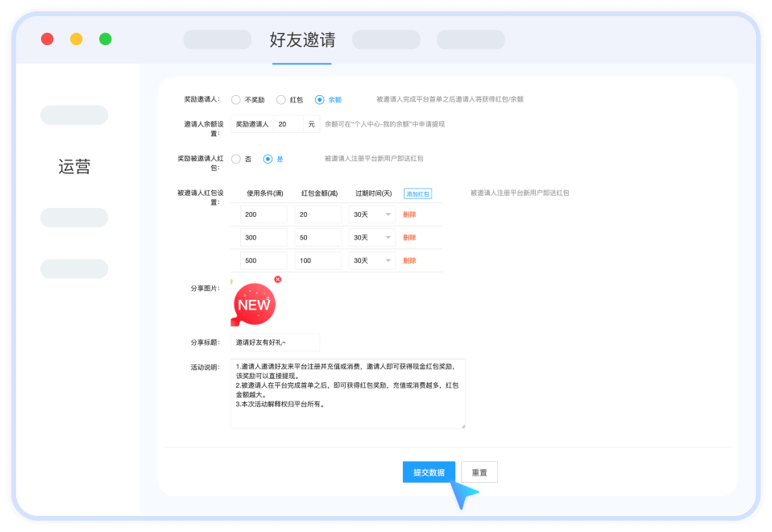Click the NEW share image thumbnail
Image resolution: width=772 pixels, height=532 pixels.
[x=254, y=305]
